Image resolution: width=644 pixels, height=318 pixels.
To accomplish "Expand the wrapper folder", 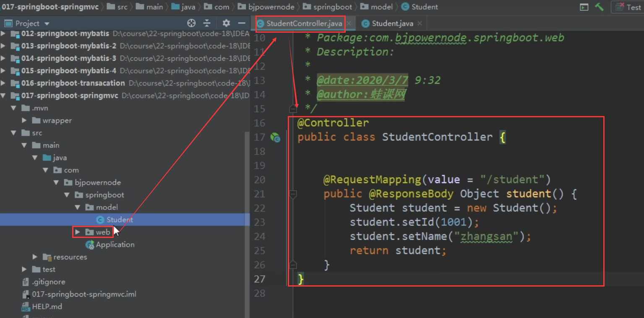I will point(25,120).
